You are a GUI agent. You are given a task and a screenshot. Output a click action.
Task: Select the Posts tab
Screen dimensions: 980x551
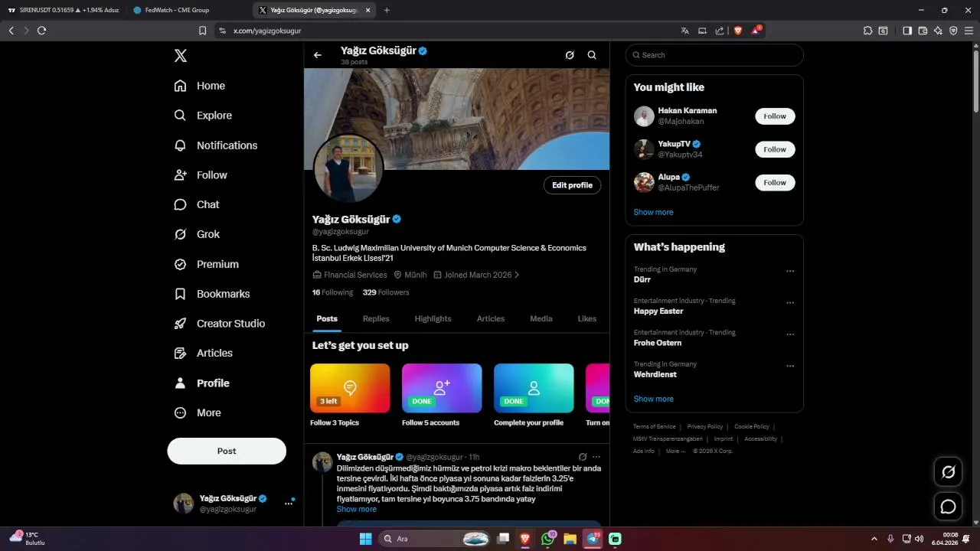pos(327,318)
